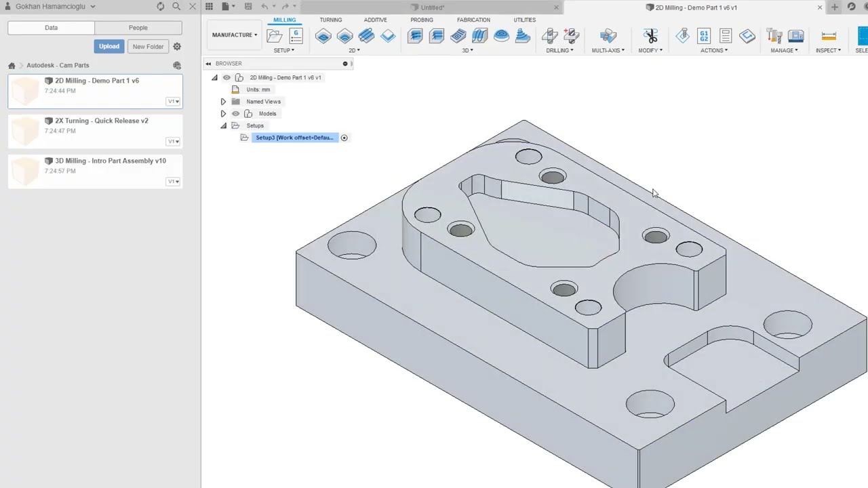Expand the 2D toolbar dropdown
This screenshot has width=868, height=488.
click(354, 51)
